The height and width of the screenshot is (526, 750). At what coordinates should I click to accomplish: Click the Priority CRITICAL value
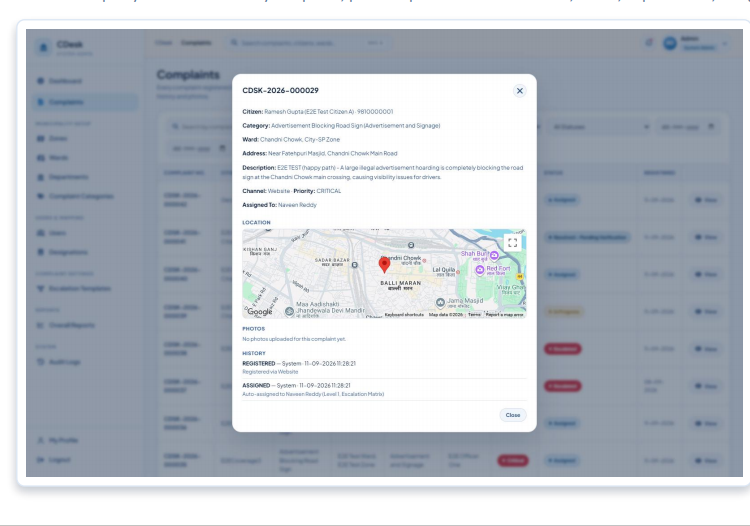329,191
